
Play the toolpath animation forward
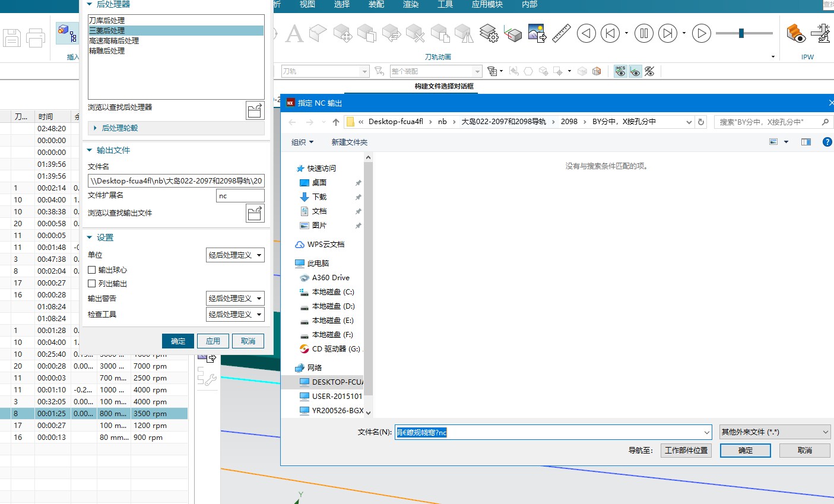tap(702, 33)
